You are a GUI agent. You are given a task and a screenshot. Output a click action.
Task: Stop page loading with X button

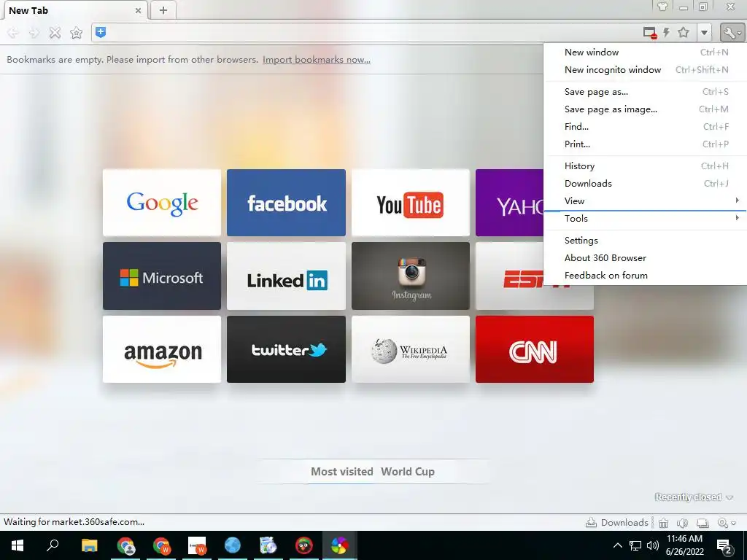point(55,32)
